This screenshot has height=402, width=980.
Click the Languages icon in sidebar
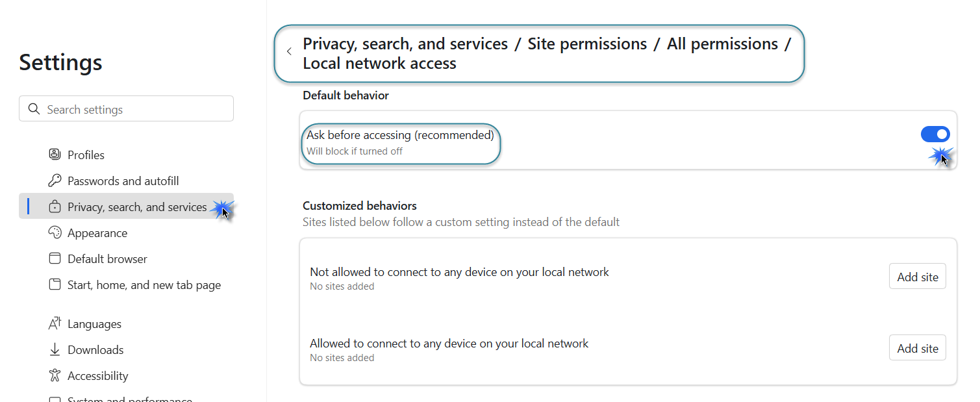point(55,323)
